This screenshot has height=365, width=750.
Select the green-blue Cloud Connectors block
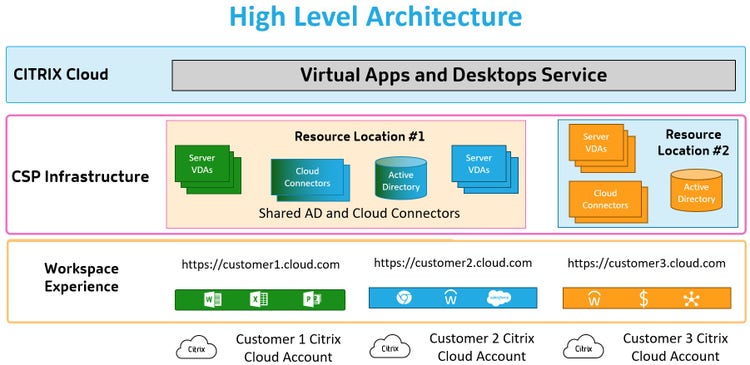click(310, 179)
